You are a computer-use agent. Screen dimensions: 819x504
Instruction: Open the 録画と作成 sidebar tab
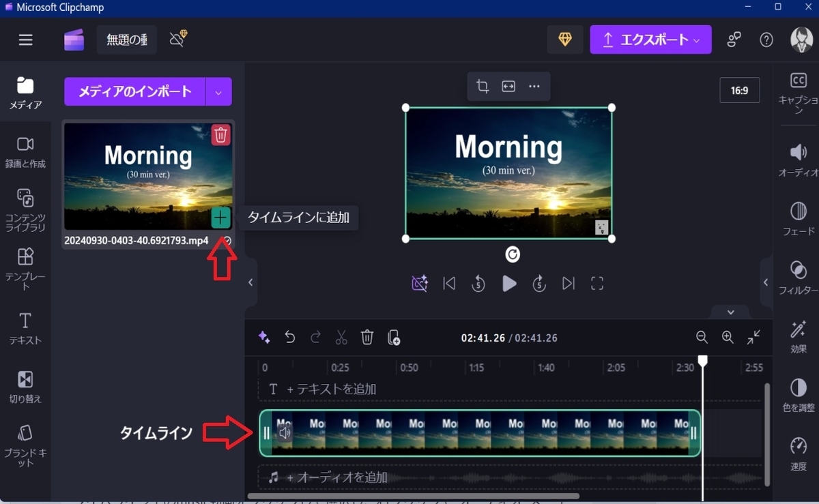coord(25,151)
